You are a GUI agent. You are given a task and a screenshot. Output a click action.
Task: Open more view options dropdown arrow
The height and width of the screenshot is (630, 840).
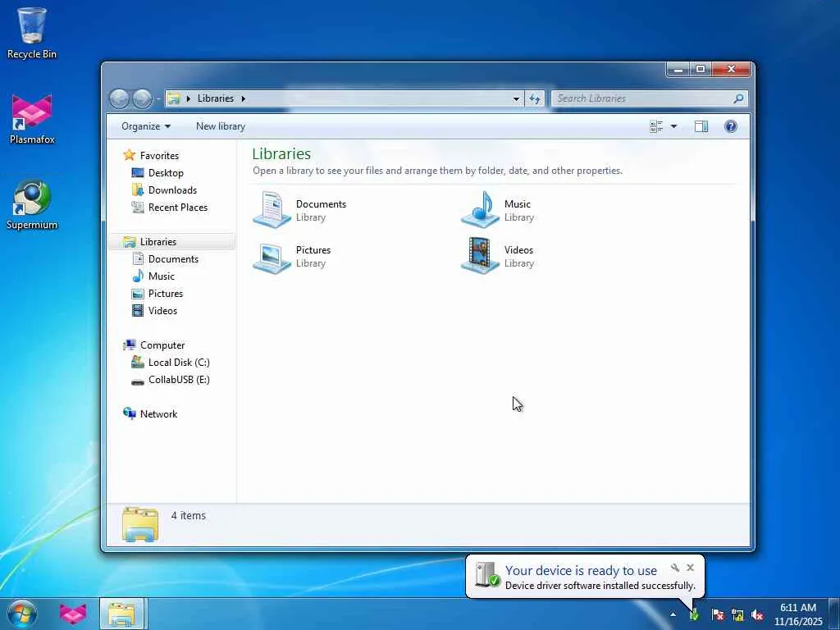click(x=673, y=126)
